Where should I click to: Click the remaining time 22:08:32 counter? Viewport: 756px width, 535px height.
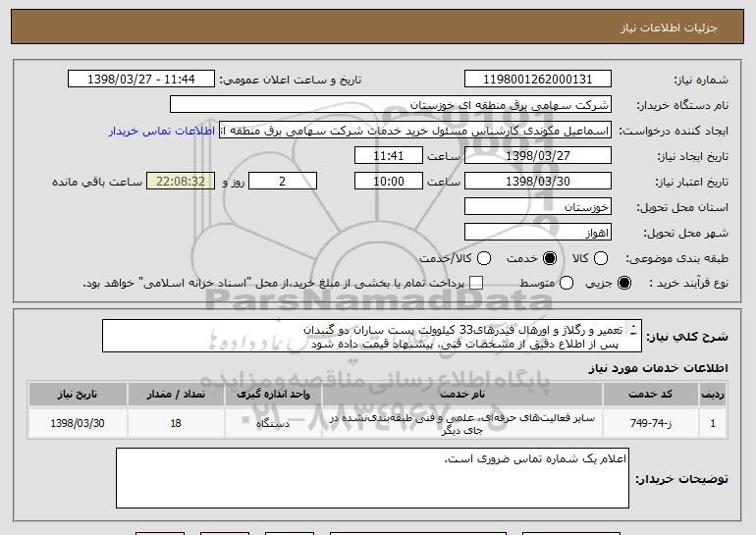179,182
